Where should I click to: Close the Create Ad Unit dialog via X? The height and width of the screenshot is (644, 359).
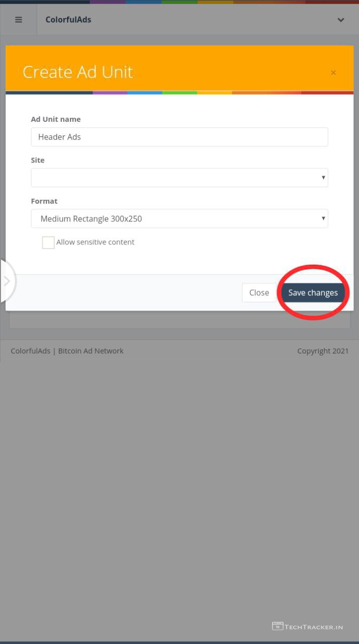coord(333,73)
